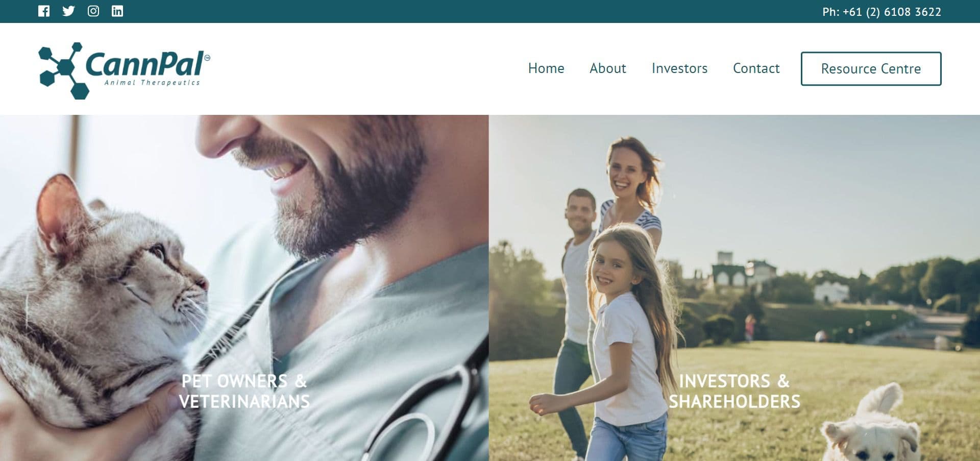Image resolution: width=980 pixels, height=461 pixels.
Task: Open the Instagram social icon
Action: (93, 11)
